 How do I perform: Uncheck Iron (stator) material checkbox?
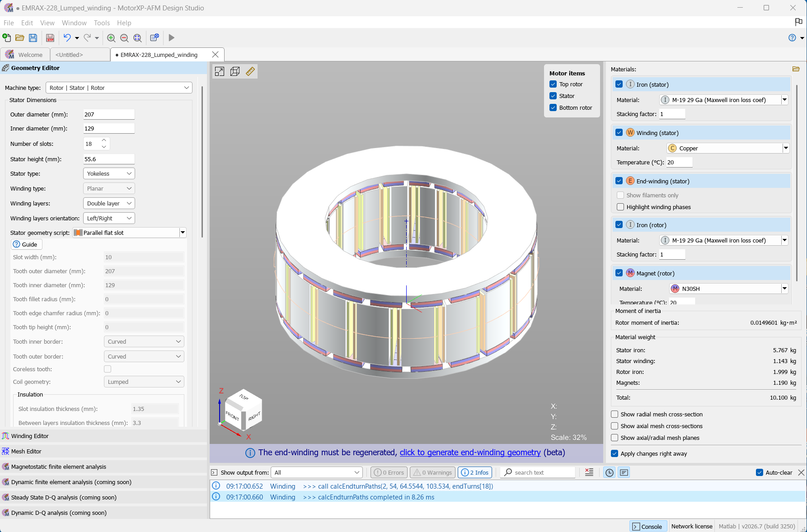click(x=619, y=84)
